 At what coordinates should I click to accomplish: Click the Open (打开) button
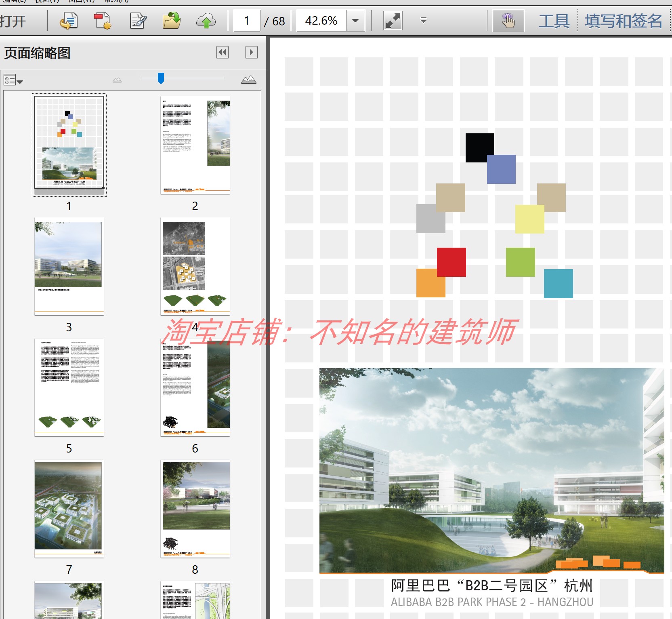(13, 21)
